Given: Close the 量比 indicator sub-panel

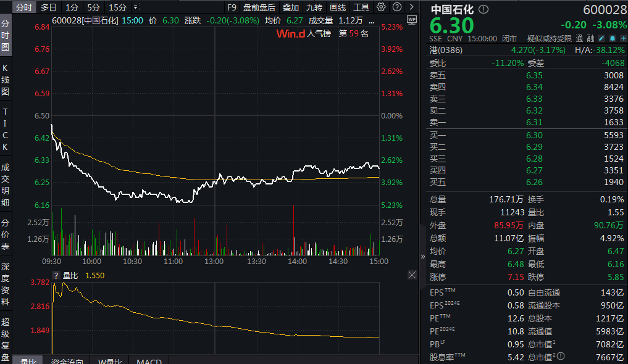Looking at the screenshot, I should click(412, 275).
